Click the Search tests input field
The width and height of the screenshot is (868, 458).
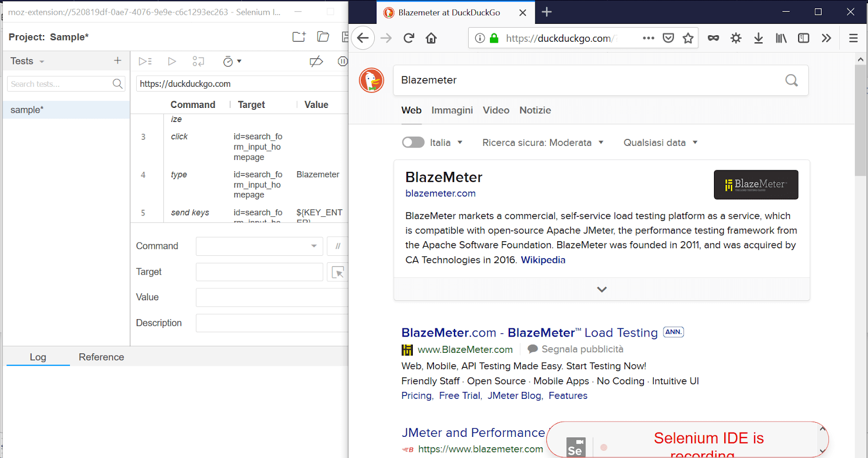pyautogui.click(x=66, y=83)
